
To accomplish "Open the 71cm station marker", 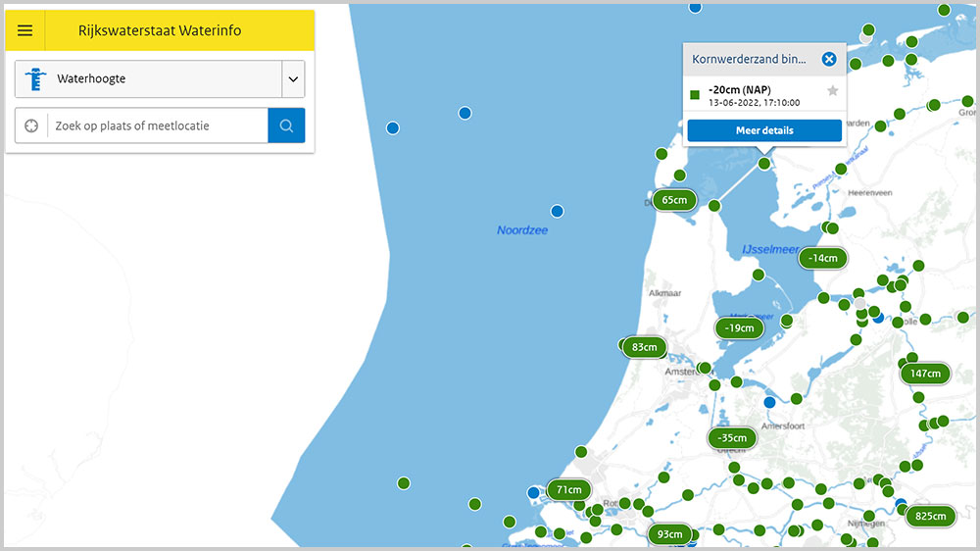I will pyautogui.click(x=568, y=489).
